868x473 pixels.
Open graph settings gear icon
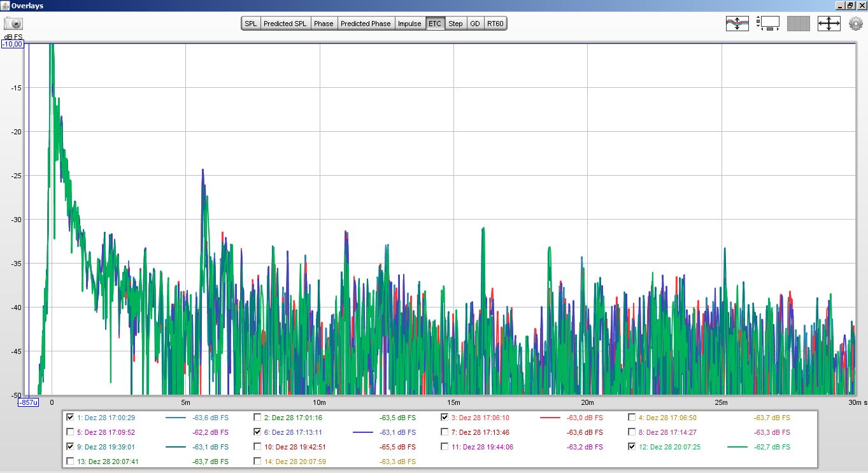pyautogui.click(x=856, y=24)
